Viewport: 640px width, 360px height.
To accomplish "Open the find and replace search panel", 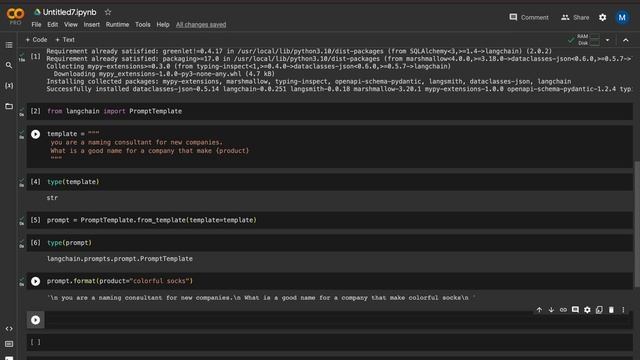I will 9,65.
